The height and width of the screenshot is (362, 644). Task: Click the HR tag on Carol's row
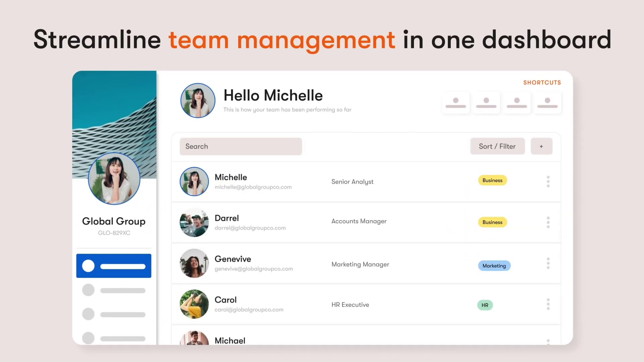(485, 305)
